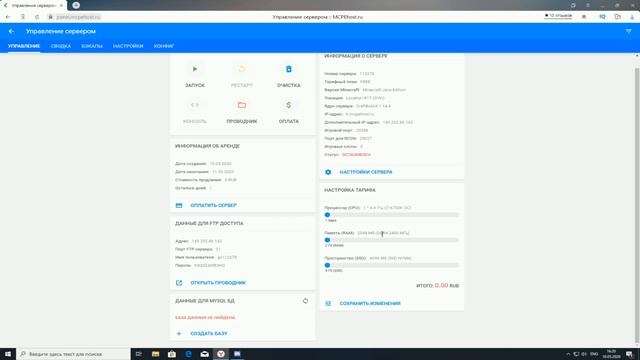Screen dimensions: 640x360
Task: Open the Консоль console icon
Action: click(195, 105)
